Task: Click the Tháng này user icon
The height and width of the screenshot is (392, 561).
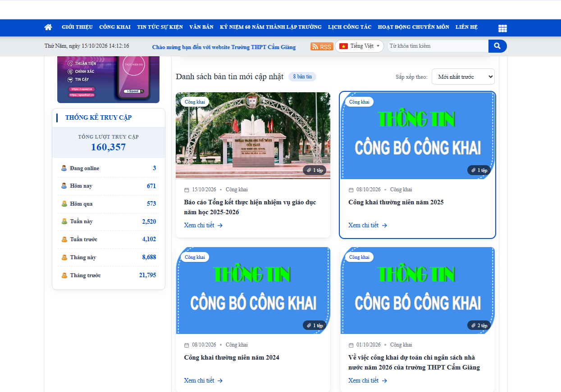Action: 64,257
